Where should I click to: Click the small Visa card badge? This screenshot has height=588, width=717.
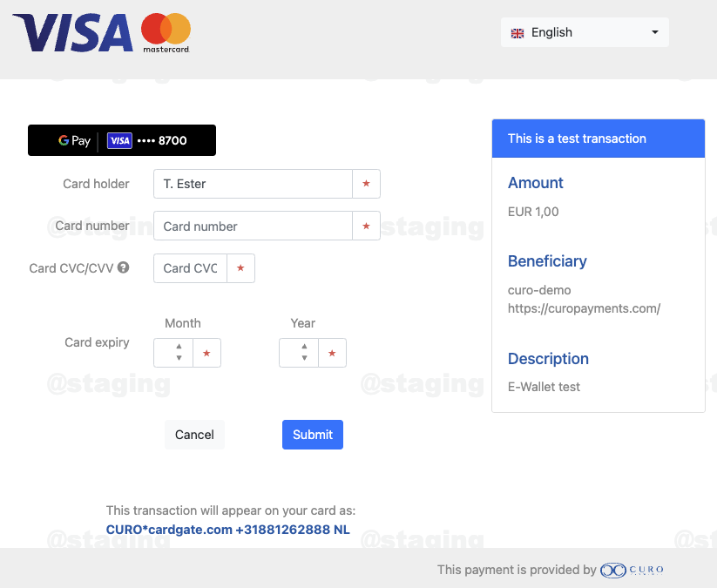(119, 140)
